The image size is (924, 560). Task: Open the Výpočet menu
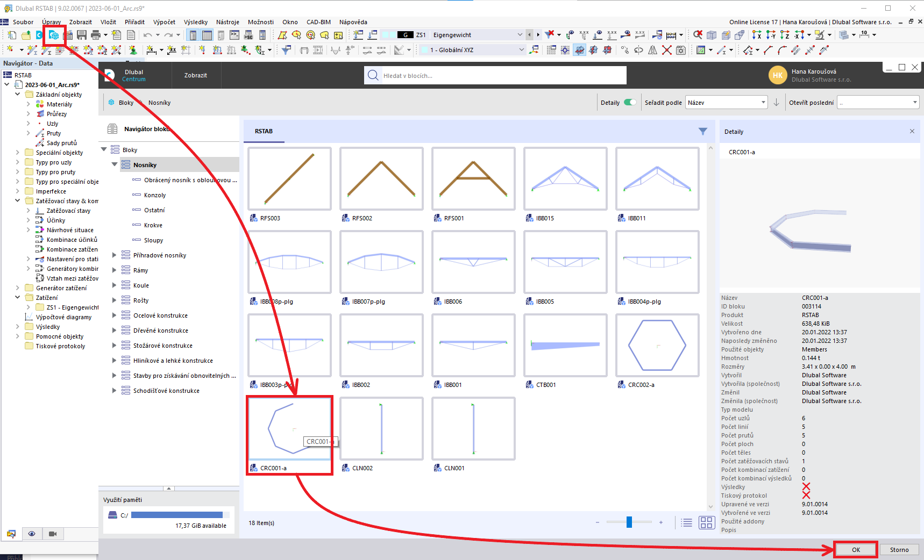tap(164, 22)
